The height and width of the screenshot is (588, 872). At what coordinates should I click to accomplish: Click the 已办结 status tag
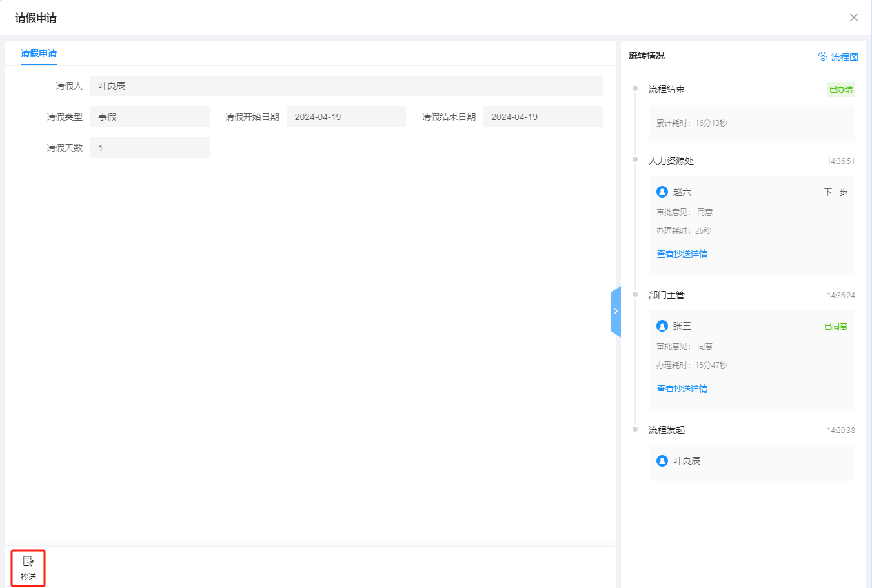(840, 90)
